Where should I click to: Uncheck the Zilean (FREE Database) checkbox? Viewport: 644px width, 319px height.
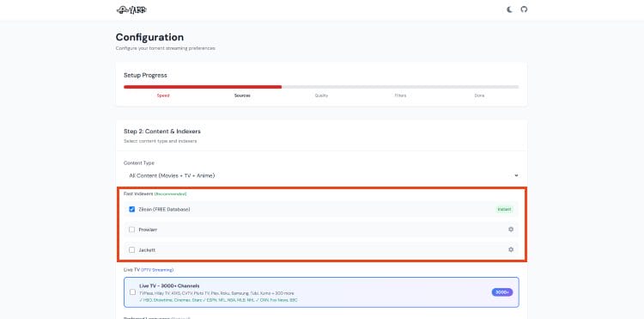[132, 209]
